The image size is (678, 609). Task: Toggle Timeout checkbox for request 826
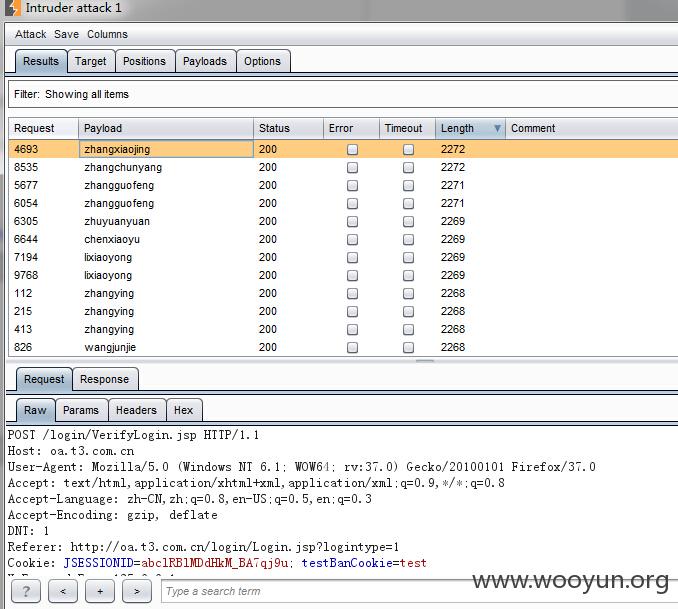click(x=408, y=347)
